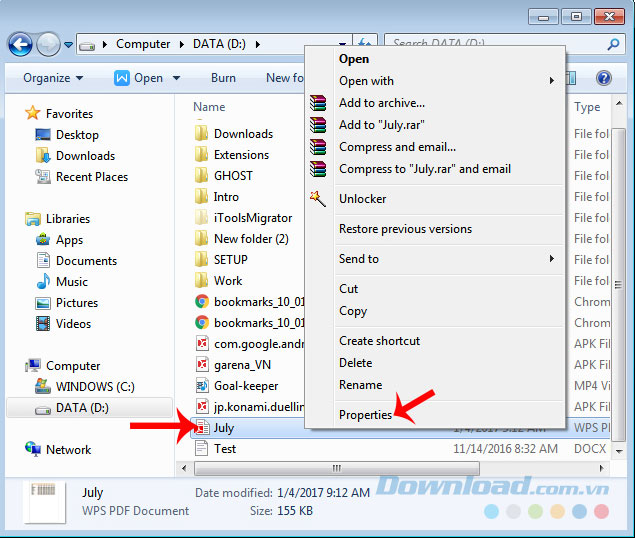Choose Open in the context menu
The height and width of the screenshot is (538, 635).
coord(436,59)
